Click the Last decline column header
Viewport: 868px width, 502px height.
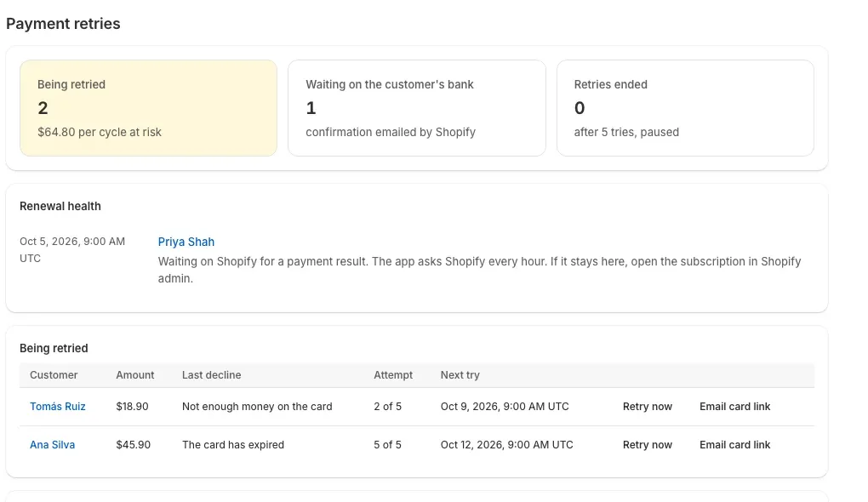pos(211,374)
